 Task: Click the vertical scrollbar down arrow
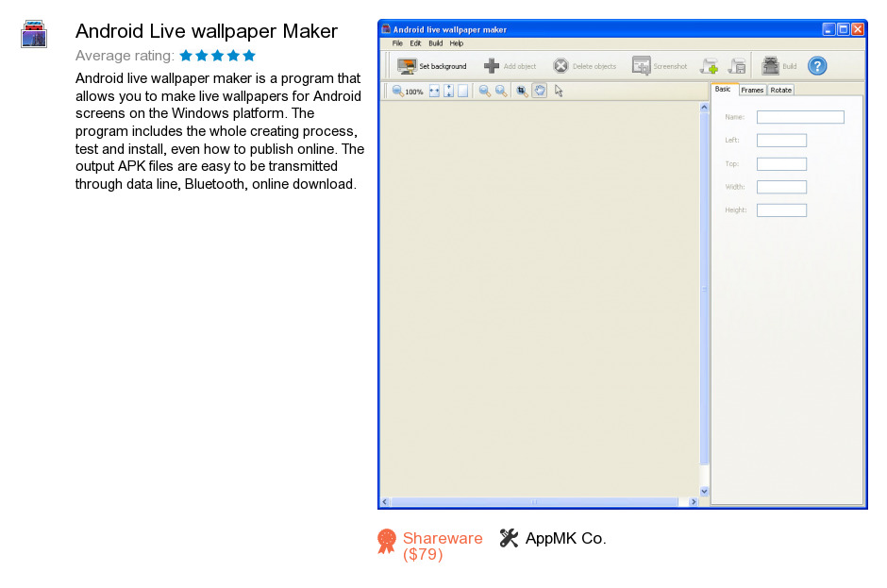(704, 491)
